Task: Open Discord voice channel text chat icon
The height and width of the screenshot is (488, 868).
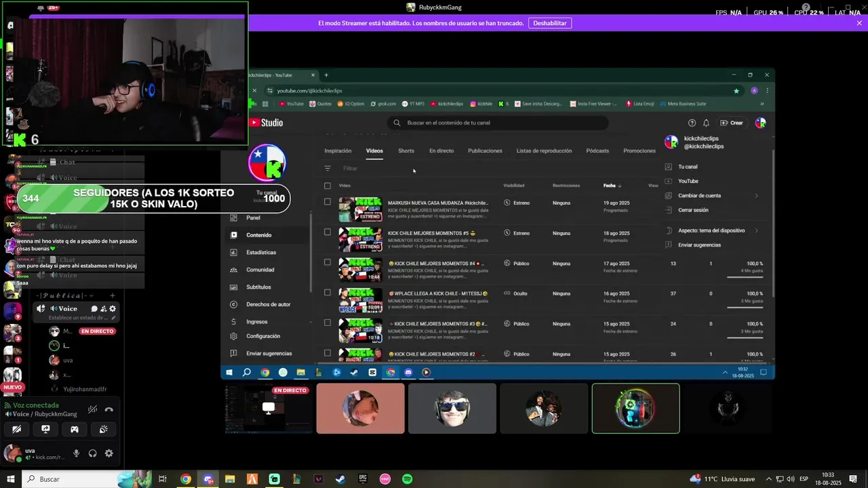Action: 94,308
